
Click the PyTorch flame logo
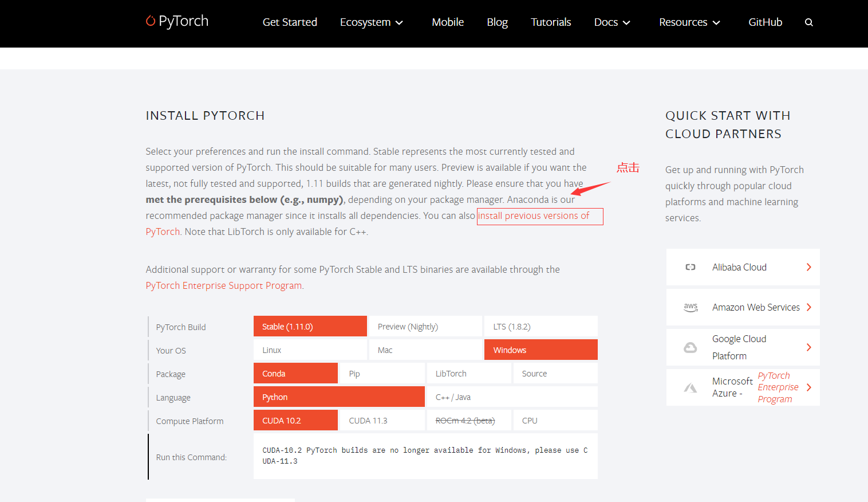pyautogui.click(x=151, y=21)
